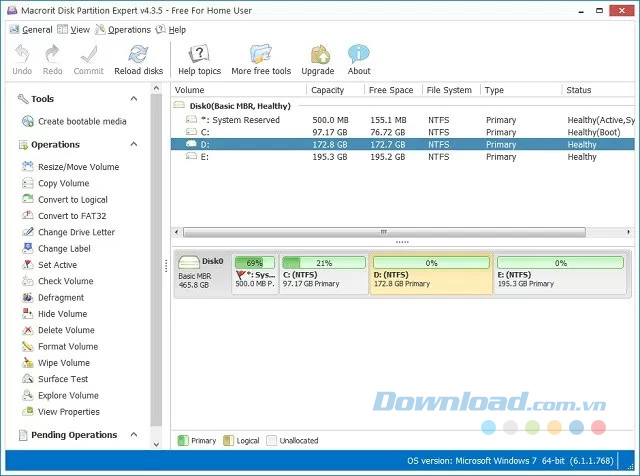Viewport: 640px width, 476px height.
Task: Start Defragment operation
Action: (53, 298)
